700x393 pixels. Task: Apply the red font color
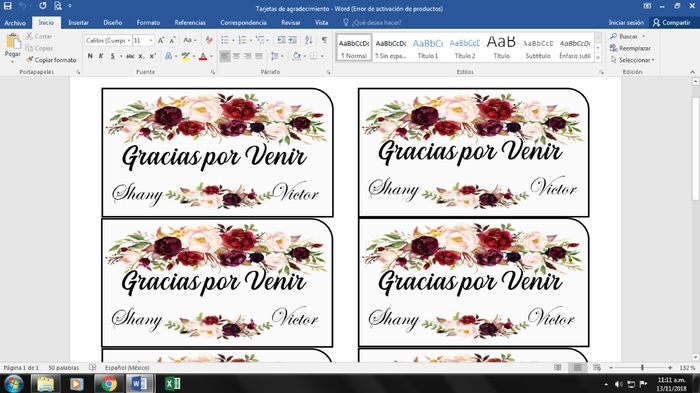pyautogui.click(x=203, y=56)
